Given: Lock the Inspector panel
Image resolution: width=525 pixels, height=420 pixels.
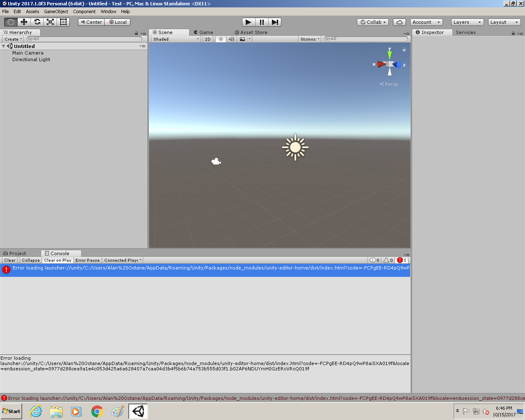Looking at the screenshot, I should click(513, 33).
